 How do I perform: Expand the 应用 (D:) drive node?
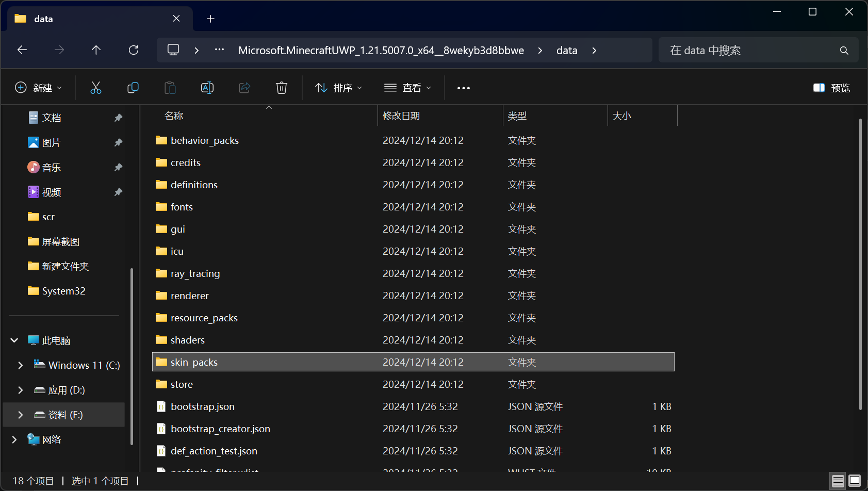[21, 390]
